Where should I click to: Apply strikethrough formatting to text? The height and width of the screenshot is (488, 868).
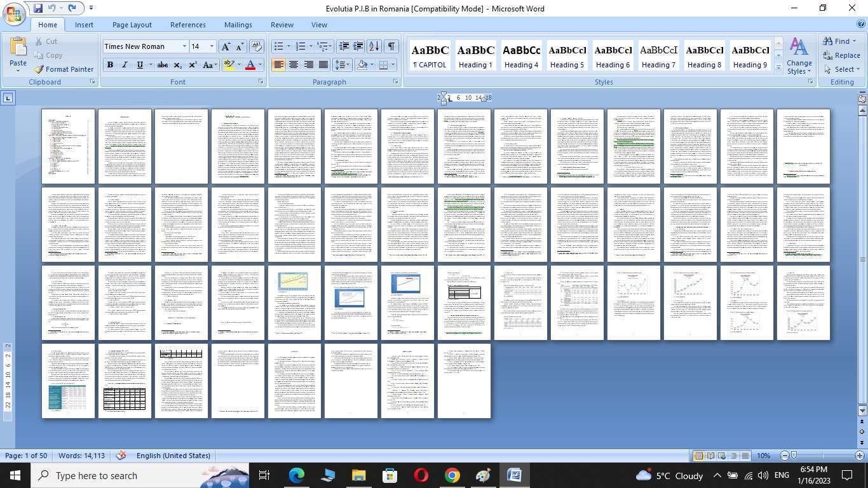[162, 65]
